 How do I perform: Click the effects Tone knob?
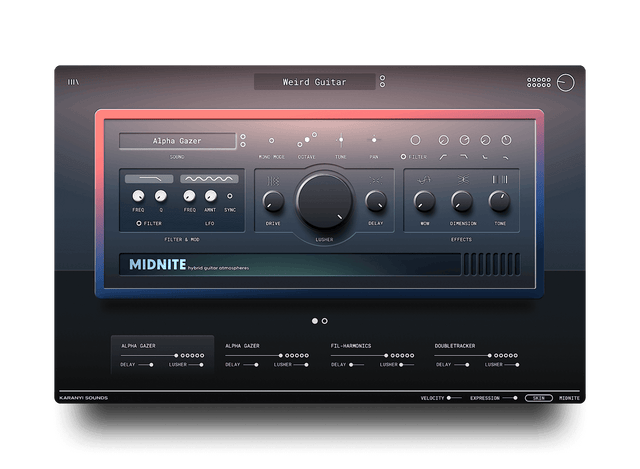click(500, 201)
